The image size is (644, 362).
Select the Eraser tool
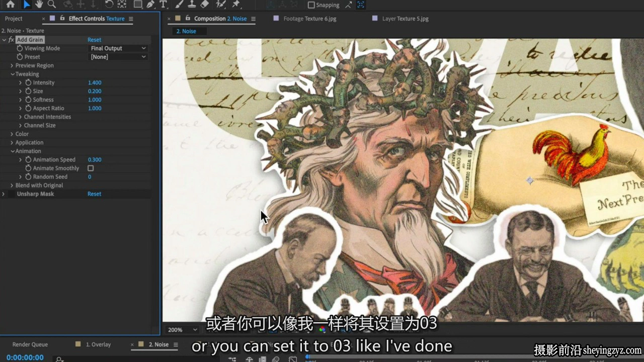point(204,5)
